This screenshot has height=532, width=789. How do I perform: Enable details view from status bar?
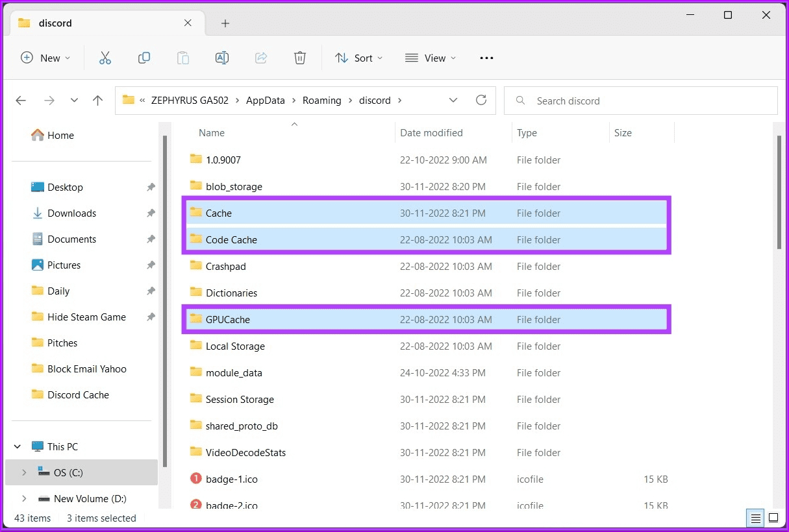click(x=755, y=518)
